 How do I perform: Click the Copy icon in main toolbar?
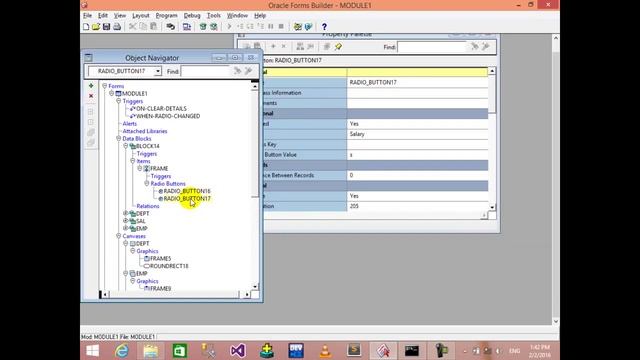[143, 27]
